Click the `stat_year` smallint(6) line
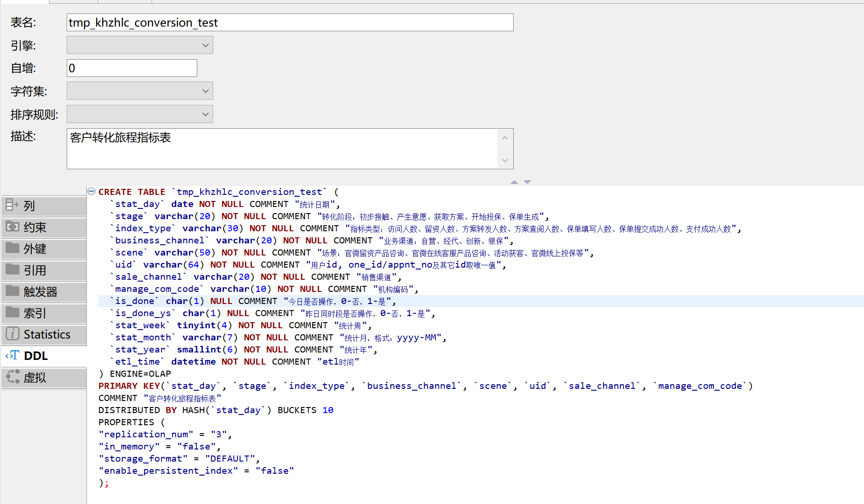864x504 pixels. point(244,350)
